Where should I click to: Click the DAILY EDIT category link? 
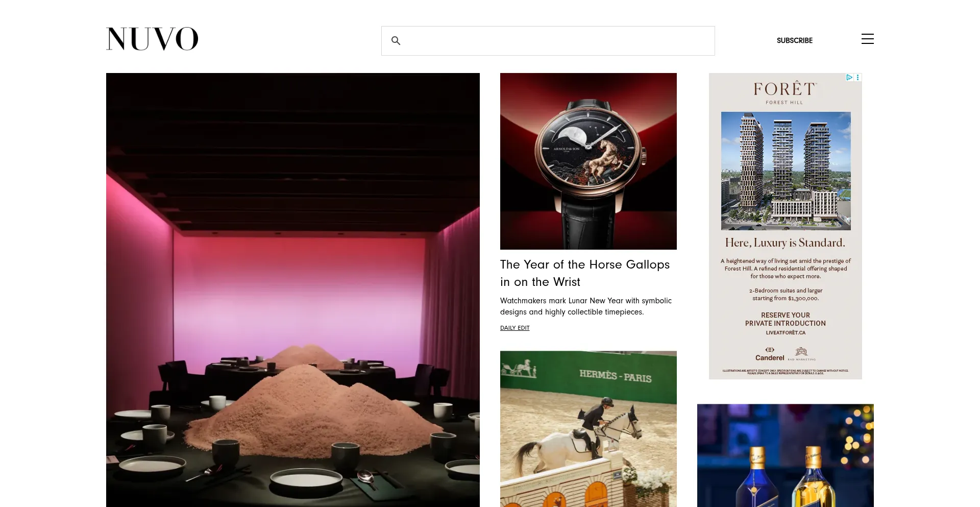click(x=514, y=328)
